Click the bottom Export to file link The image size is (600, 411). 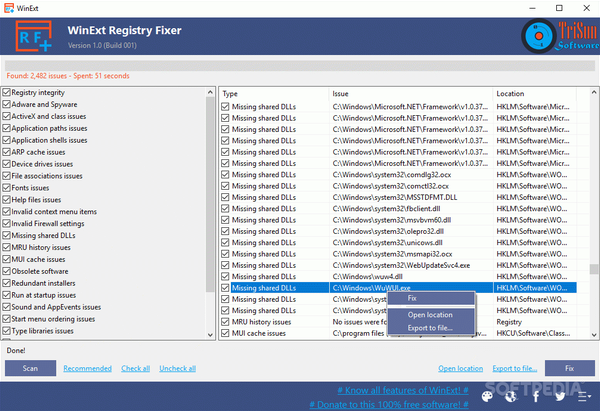pos(515,368)
